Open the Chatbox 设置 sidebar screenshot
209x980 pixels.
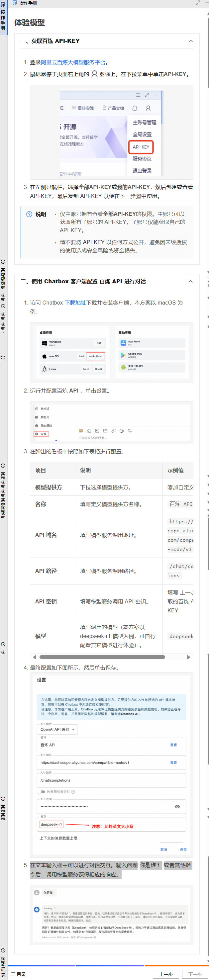[112, 422]
